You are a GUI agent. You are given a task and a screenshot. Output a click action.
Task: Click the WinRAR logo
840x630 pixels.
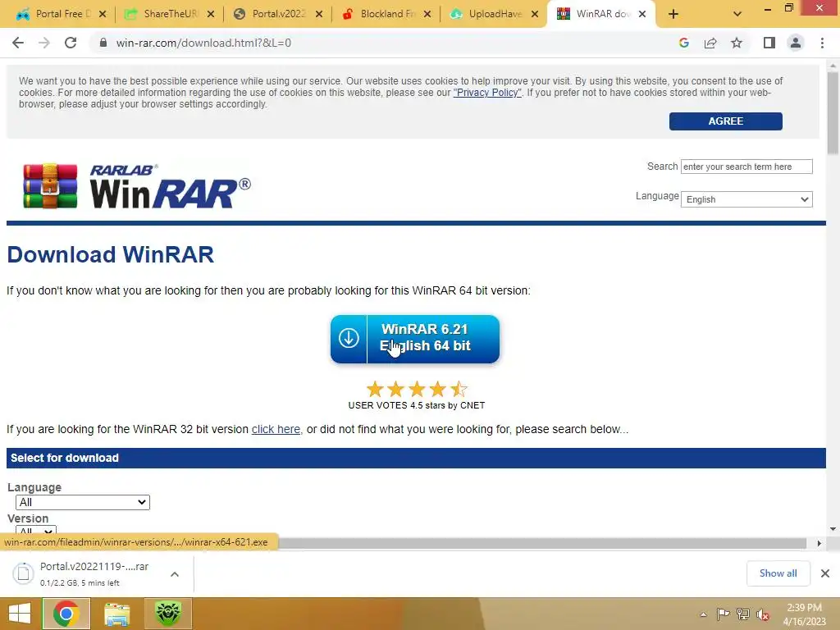[137, 186]
